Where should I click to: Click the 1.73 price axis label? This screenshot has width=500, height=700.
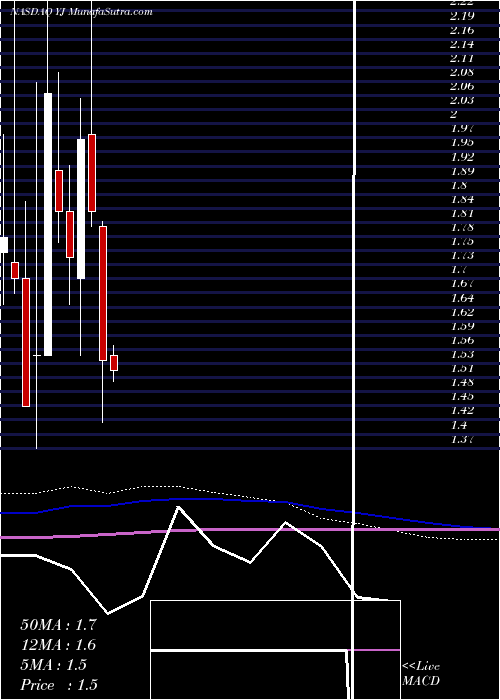[462, 255]
